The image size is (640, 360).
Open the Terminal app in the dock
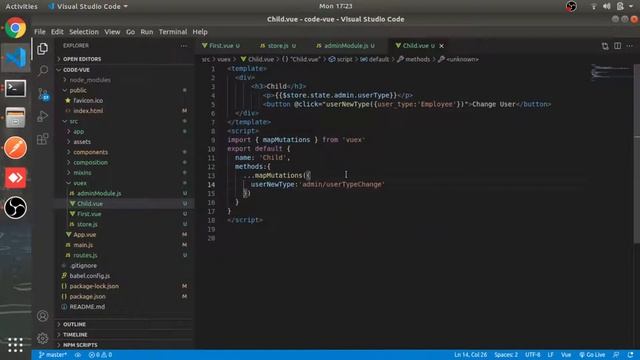pos(16,88)
